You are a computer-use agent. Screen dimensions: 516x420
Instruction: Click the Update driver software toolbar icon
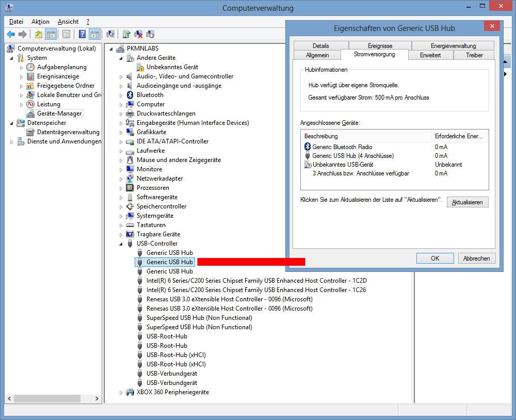pos(126,34)
